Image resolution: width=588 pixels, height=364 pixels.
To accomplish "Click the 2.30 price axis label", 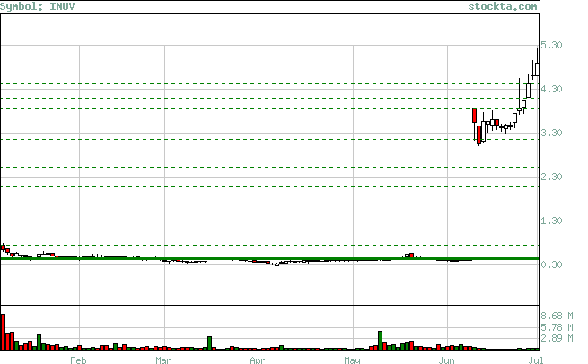I will coord(551,177).
